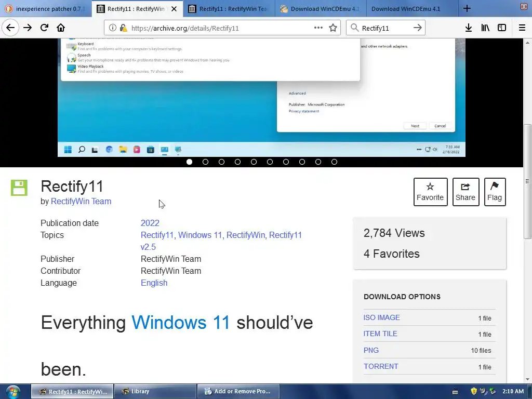532x399 pixels.
Task: Switch to the inexperience patcher tab
Action: pos(46,9)
